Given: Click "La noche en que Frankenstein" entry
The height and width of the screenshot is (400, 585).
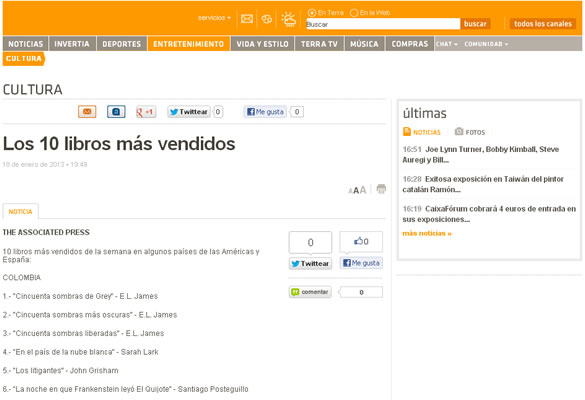Looking at the screenshot, I should [125, 389].
